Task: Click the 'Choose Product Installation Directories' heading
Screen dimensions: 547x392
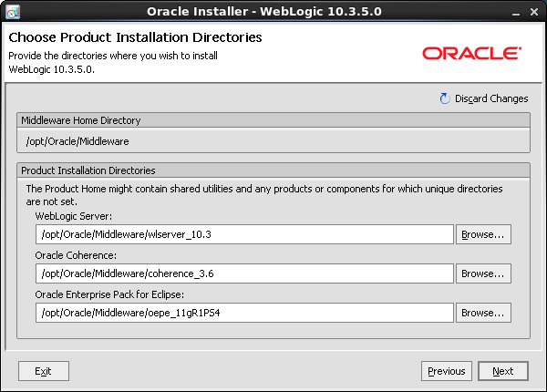Action: [135, 37]
